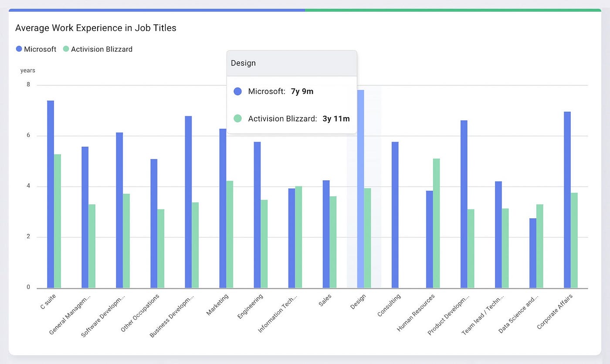Click the green Team lead / Techn... bar
The image size is (610, 364).
coord(505,248)
